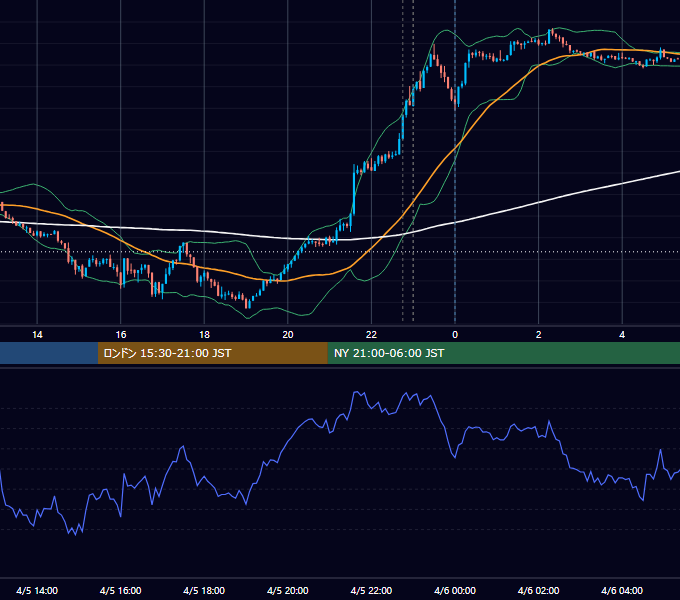
Task: Click the blue session bar before ロンドン
Action: (x=49, y=353)
